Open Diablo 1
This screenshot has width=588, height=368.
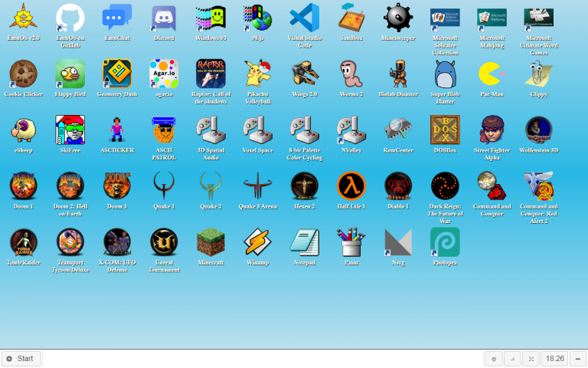[398, 186]
